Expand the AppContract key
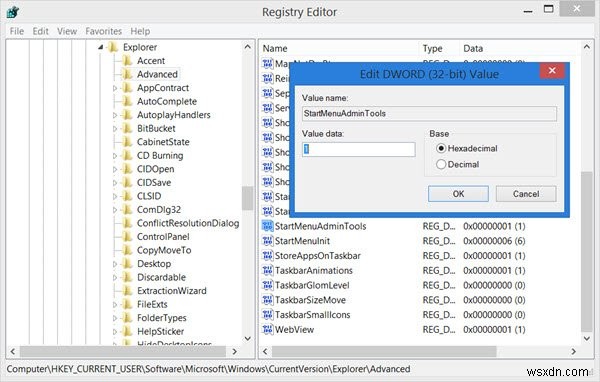 pyautogui.click(x=115, y=88)
